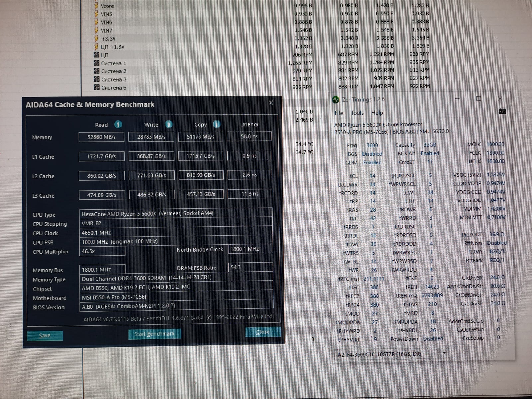Click the info icon next to Copy
This screenshot has width=532, height=399.
coord(217,124)
